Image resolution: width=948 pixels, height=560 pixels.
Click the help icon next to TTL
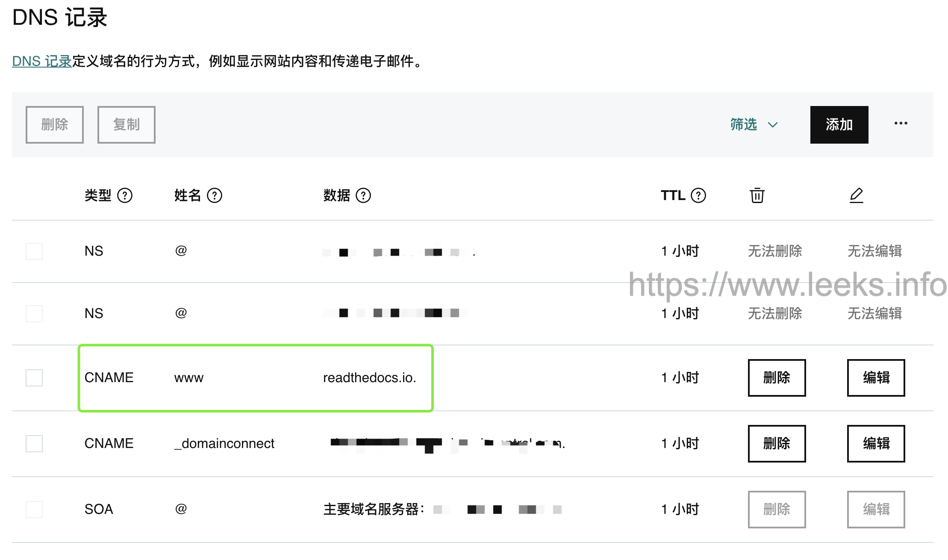point(698,195)
